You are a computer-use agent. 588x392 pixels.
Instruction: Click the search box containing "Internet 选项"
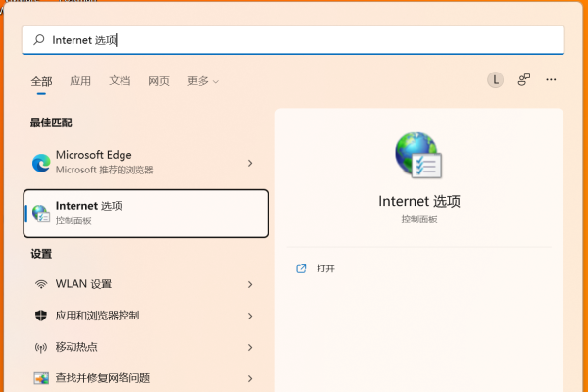293,40
